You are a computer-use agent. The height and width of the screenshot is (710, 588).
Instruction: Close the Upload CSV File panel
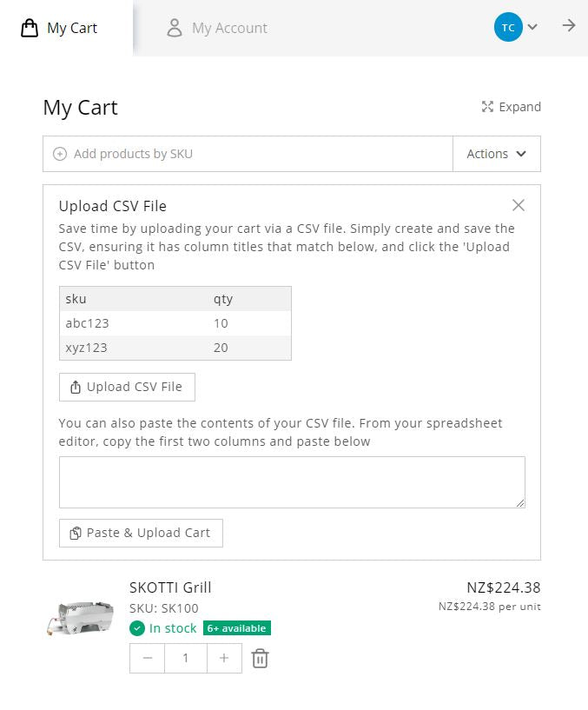[x=519, y=205]
